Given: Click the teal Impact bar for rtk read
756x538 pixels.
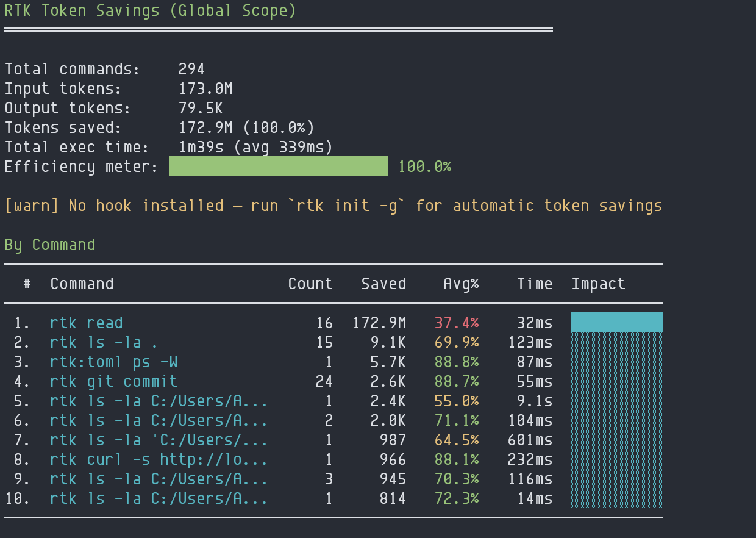Looking at the screenshot, I should (616, 322).
